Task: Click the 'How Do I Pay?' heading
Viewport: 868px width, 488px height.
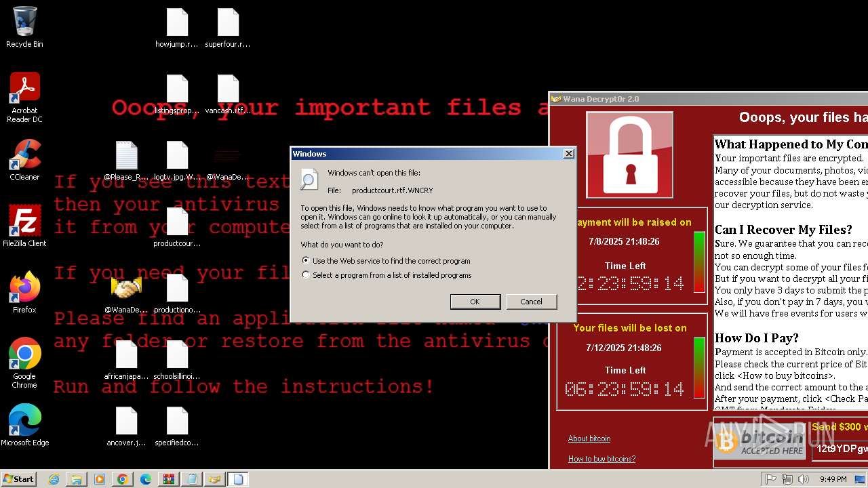Action: pos(757,338)
